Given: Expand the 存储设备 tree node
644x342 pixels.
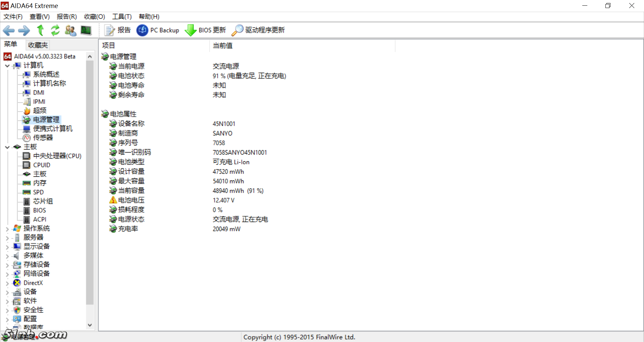Looking at the screenshot, I should [x=7, y=265].
